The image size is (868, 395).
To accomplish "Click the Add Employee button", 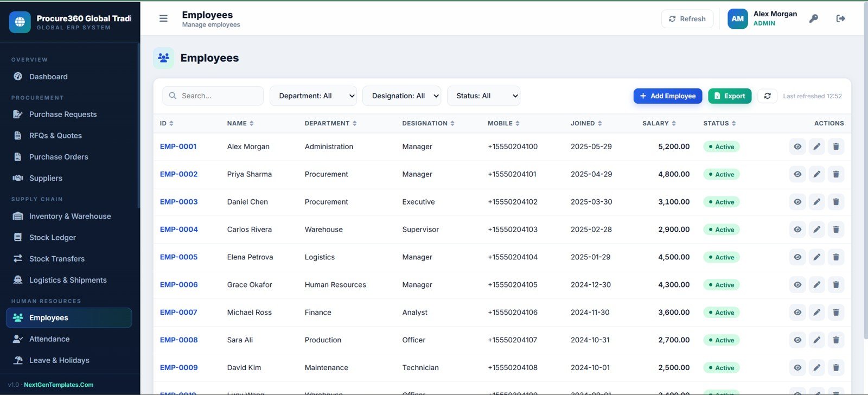I will (668, 96).
